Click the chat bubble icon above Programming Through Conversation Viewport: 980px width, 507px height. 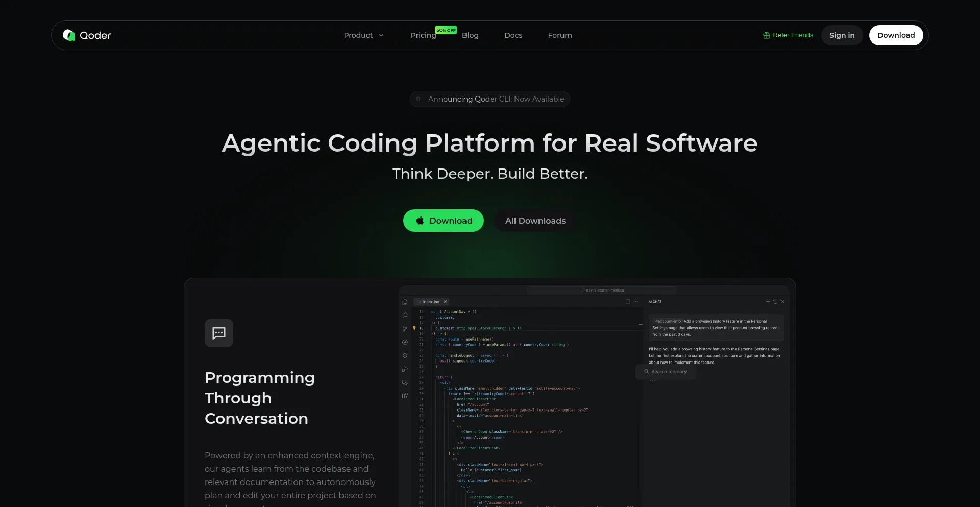(219, 333)
